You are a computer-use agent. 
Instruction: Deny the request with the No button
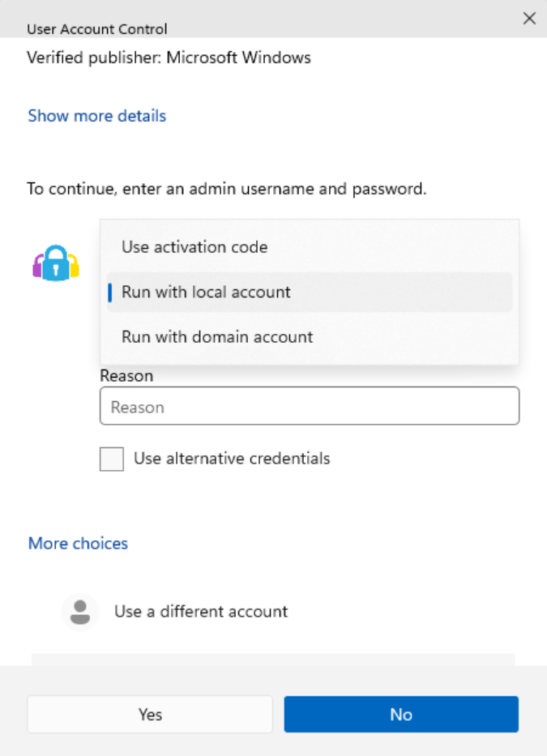[x=400, y=714]
